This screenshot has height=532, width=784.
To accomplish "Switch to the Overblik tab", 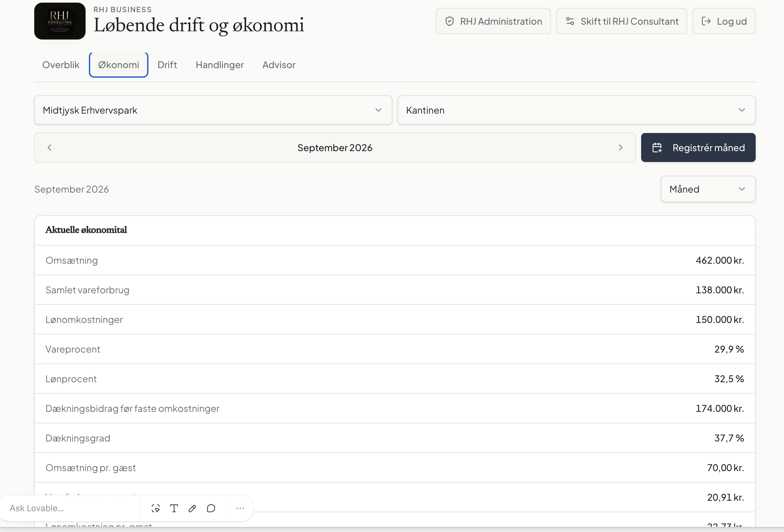I will (x=61, y=65).
